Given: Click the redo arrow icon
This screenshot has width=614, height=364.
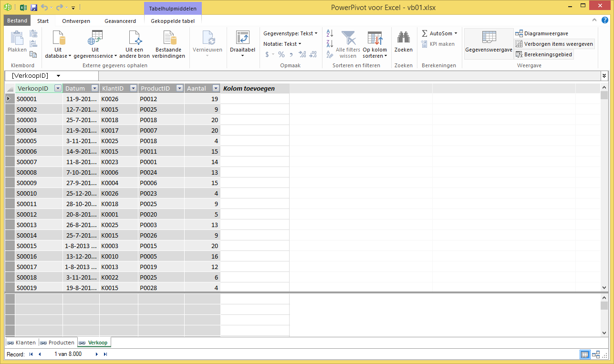Looking at the screenshot, I should click(60, 8).
